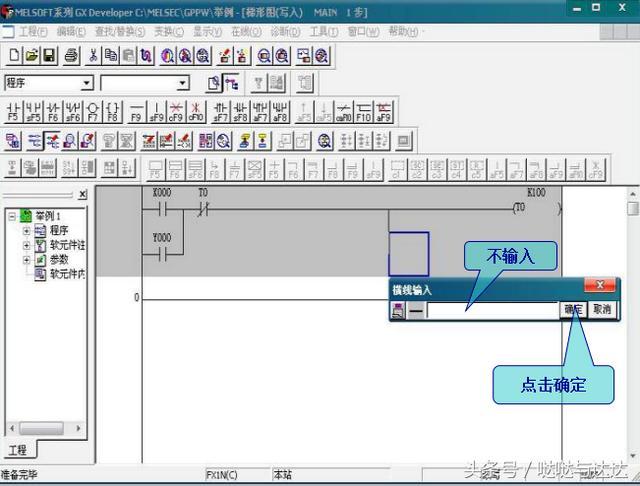640x486 pixels.
Task: Open the 在线(O) menu
Action: tap(246, 32)
